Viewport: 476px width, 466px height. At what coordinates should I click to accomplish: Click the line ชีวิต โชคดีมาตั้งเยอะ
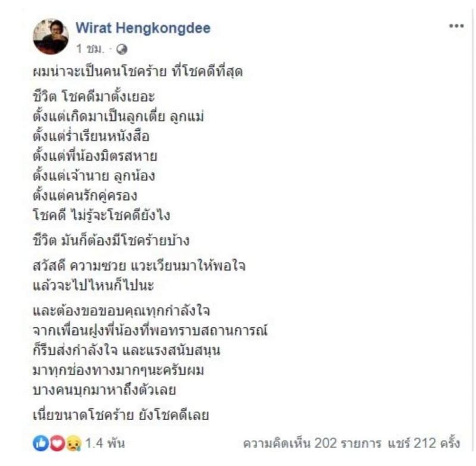(x=94, y=97)
